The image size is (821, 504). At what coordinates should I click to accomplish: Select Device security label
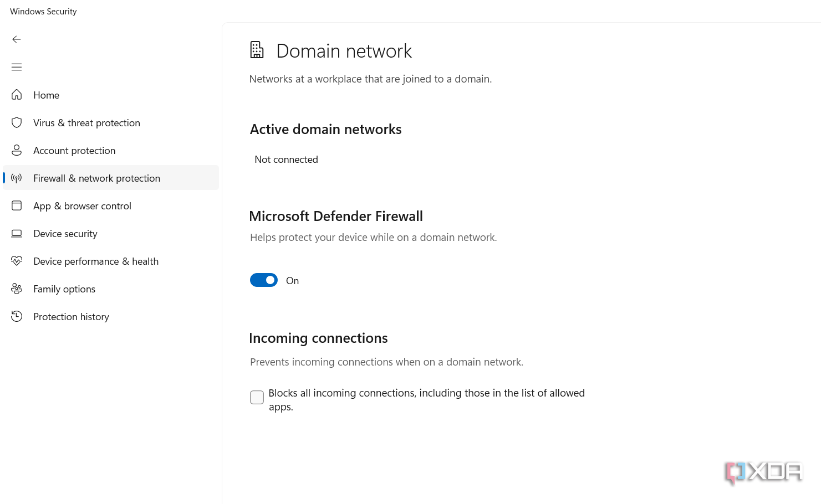[65, 234]
